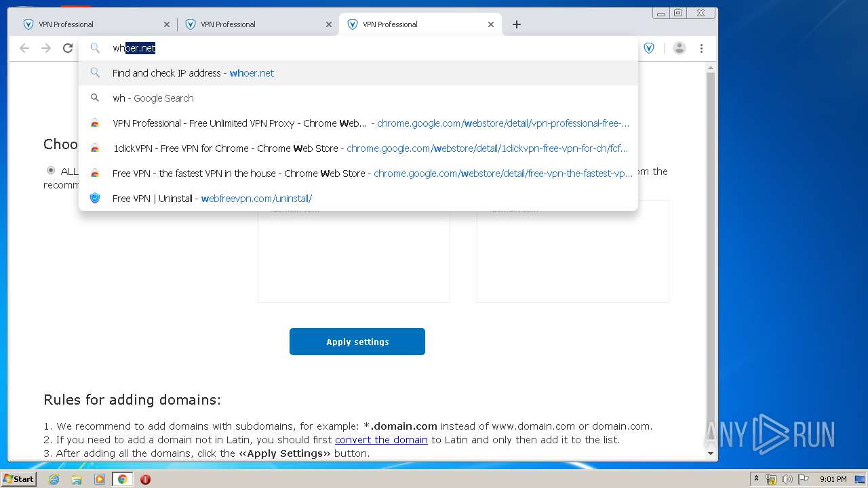This screenshot has width=868, height=488.
Task: Click the browser back arrow
Action: tap(24, 48)
